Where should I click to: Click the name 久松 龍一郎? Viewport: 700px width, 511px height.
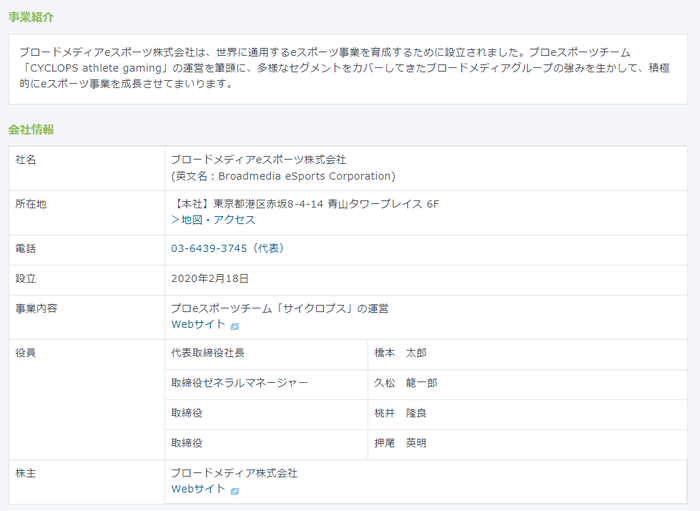coord(406,383)
